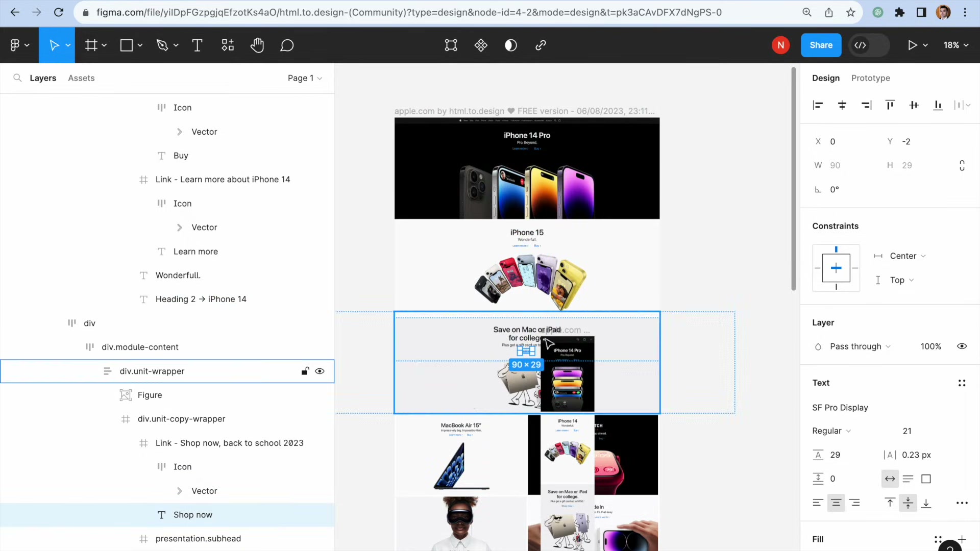Click the Present play button
Viewport: 980px width, 551px height.
912,45
